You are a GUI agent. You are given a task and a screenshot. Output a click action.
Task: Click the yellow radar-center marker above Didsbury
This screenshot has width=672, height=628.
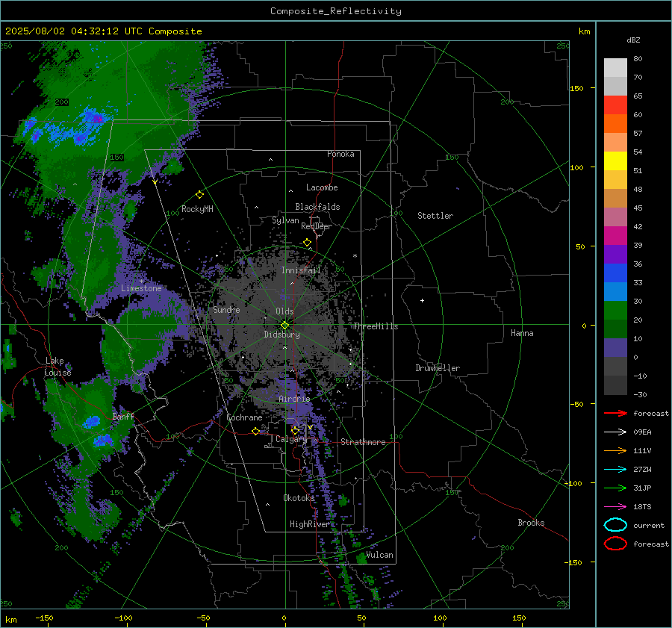click(284, 326)
